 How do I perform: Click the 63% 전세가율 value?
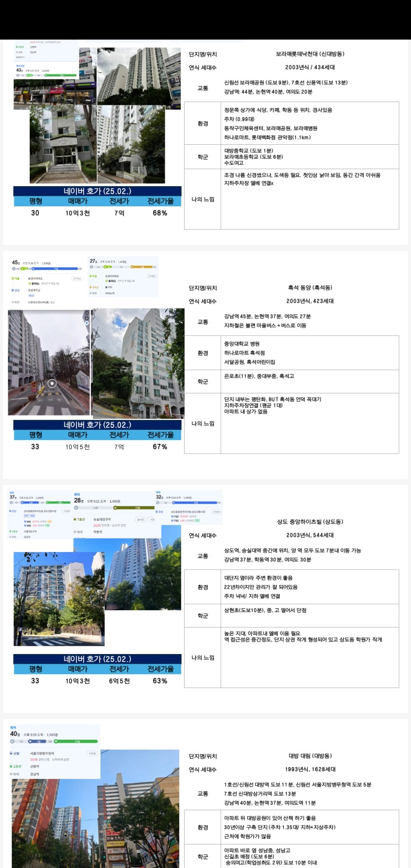pos(160,681)
